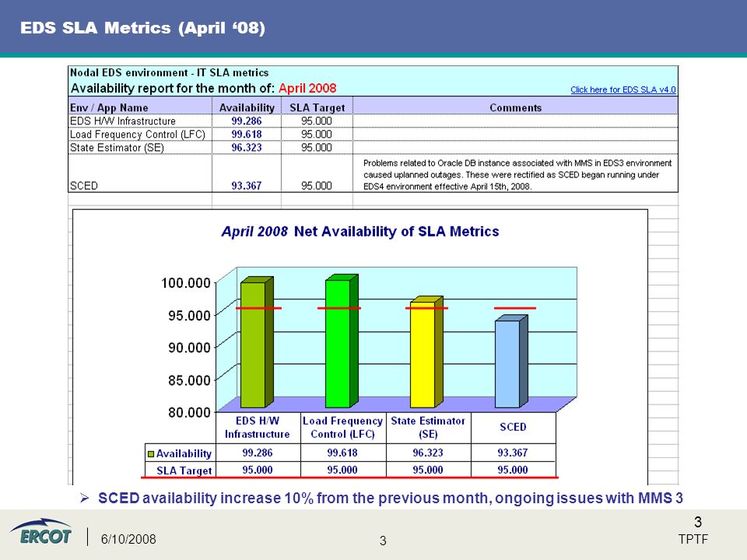
Task: Select the light blue SCED bar
Action: coord(511,362)
